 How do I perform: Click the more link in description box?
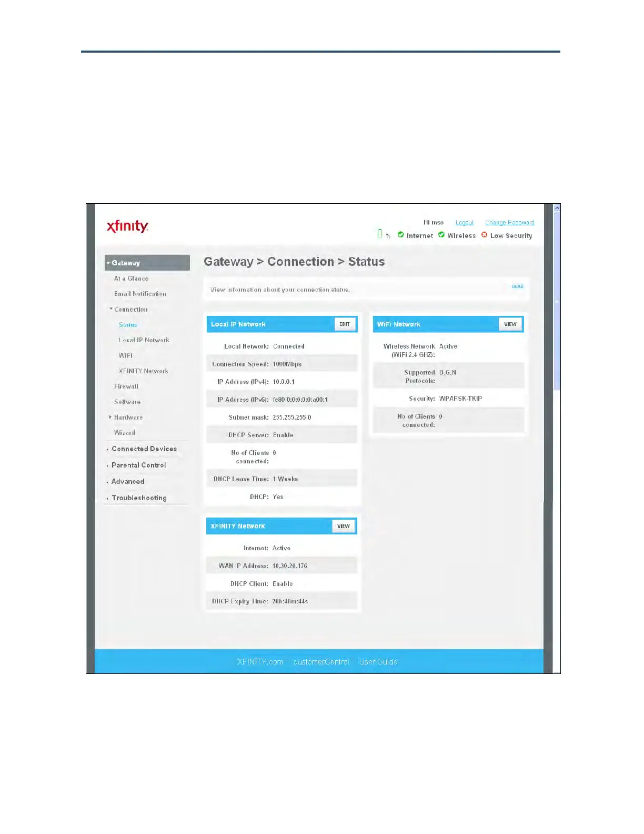tap(518, 286)
